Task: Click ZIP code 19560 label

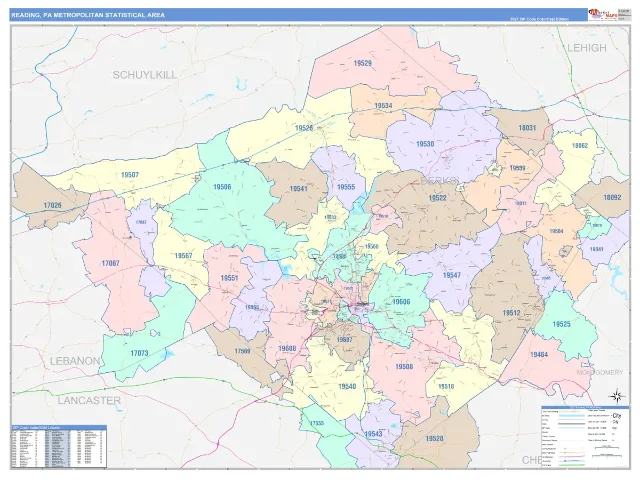Action: click(371, 247)
